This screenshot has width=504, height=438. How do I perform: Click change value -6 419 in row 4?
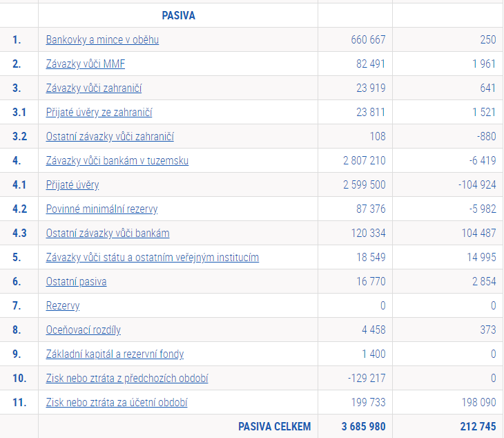pos(483,160)
